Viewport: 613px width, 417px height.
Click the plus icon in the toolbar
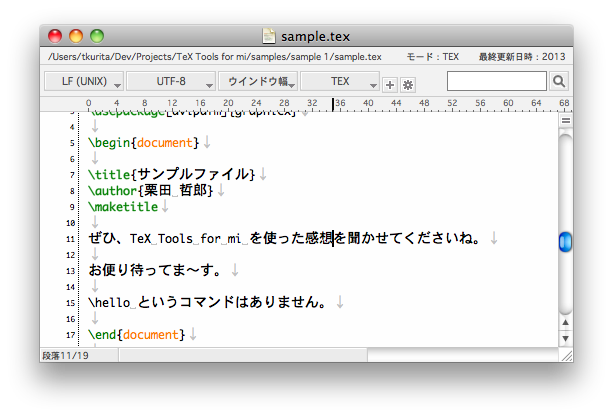(390, 85)
